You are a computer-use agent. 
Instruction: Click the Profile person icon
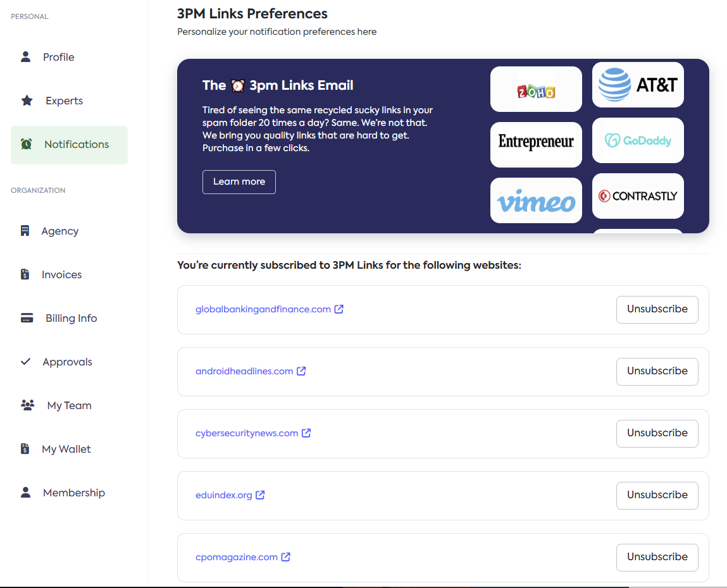[26, 57]
